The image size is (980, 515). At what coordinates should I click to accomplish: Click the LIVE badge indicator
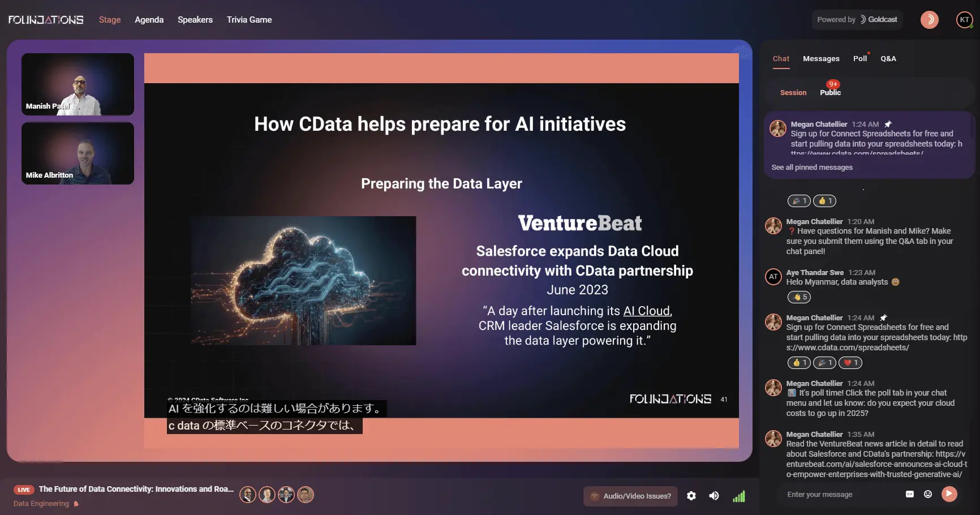coord(24,490)
